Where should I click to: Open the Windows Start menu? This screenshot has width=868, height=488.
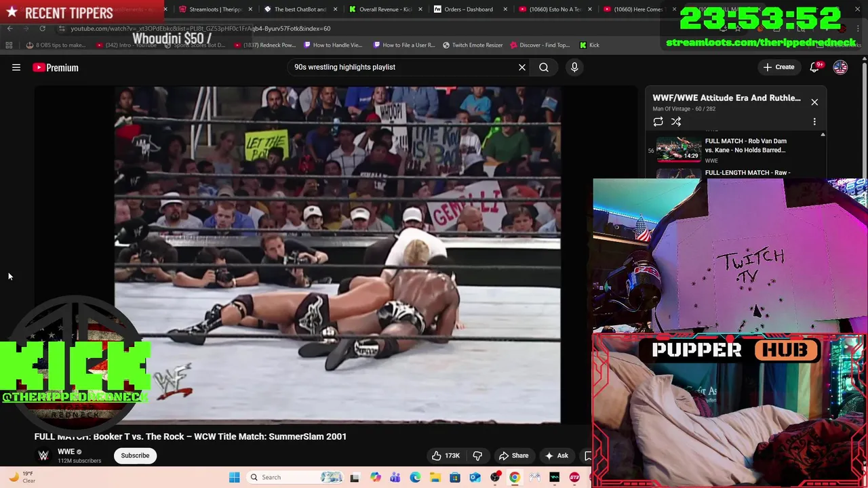point(234,477)
